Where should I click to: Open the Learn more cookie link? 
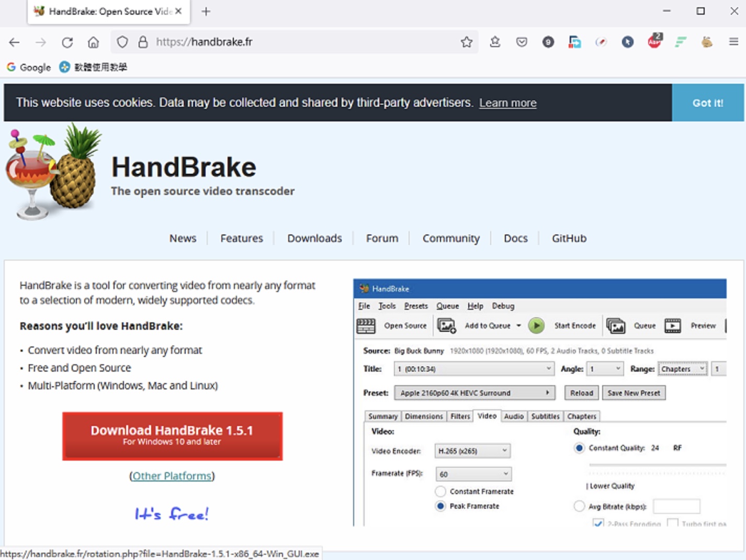[508, 103]
